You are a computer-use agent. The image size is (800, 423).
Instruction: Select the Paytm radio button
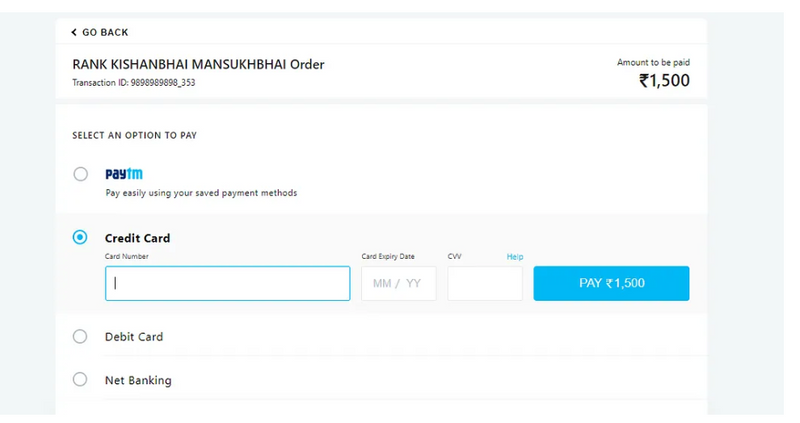coord(80,174)
